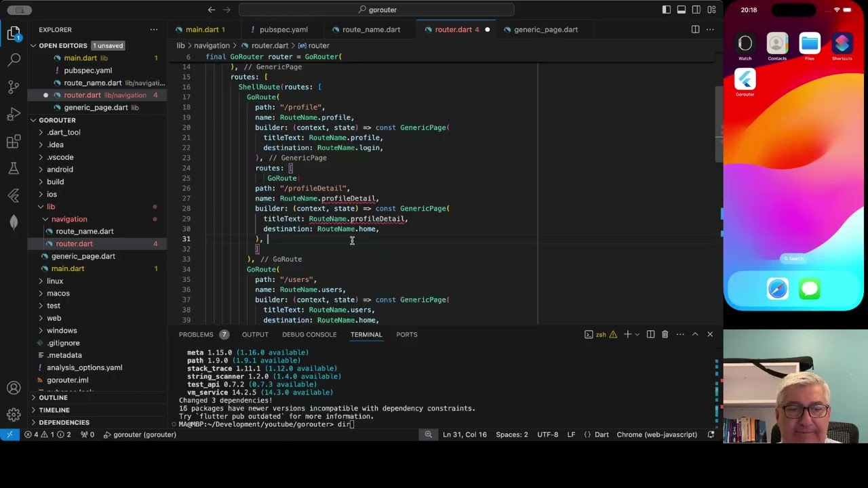Viewport: 868px width, 488px height.
Task: Maximize the terminal panel size
Action: coord(695,334)
